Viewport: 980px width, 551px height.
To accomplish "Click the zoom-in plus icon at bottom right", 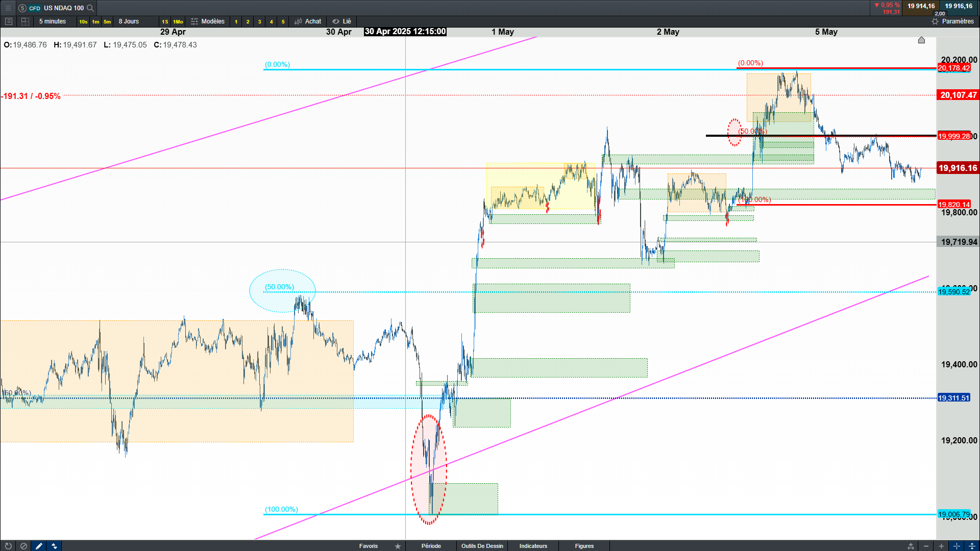I will [941, 546].
